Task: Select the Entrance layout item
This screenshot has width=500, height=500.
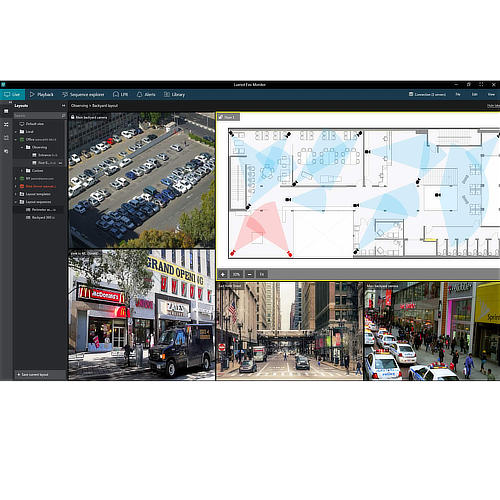Action: (x=45, y=155)
